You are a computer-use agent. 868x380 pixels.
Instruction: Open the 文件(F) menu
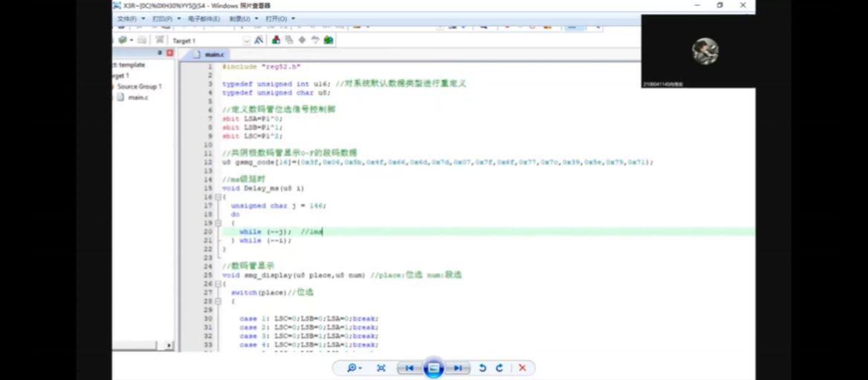point(129,19)
